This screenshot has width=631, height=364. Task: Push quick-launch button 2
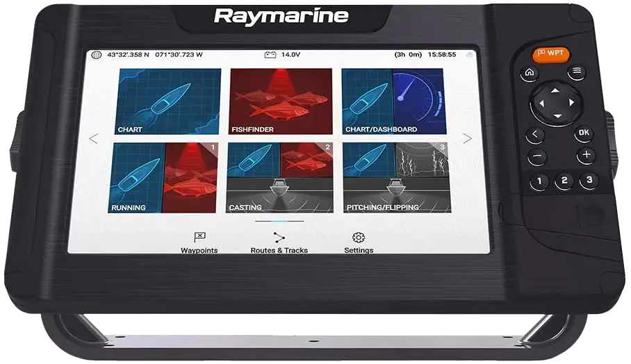click(564, 181)
